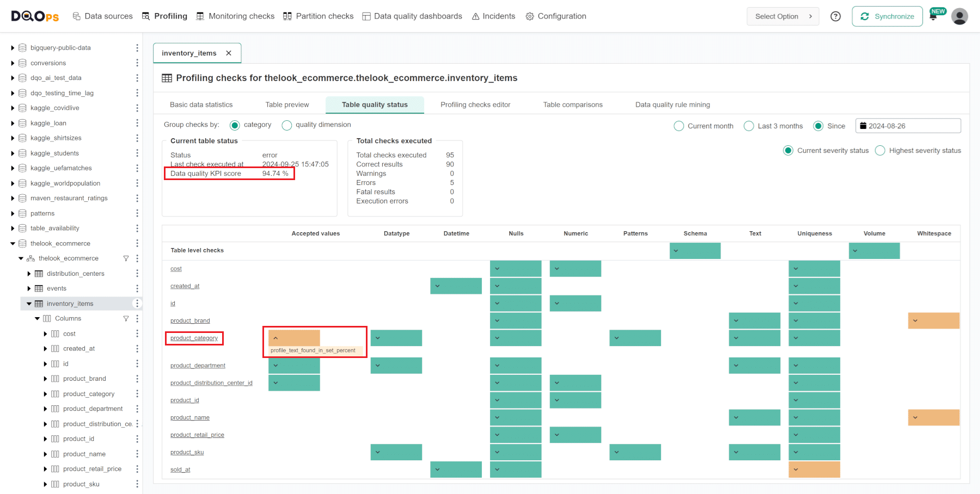Open the product_retail_price column link
Viewport: 980px width, 494px height.
pos(197,435)
